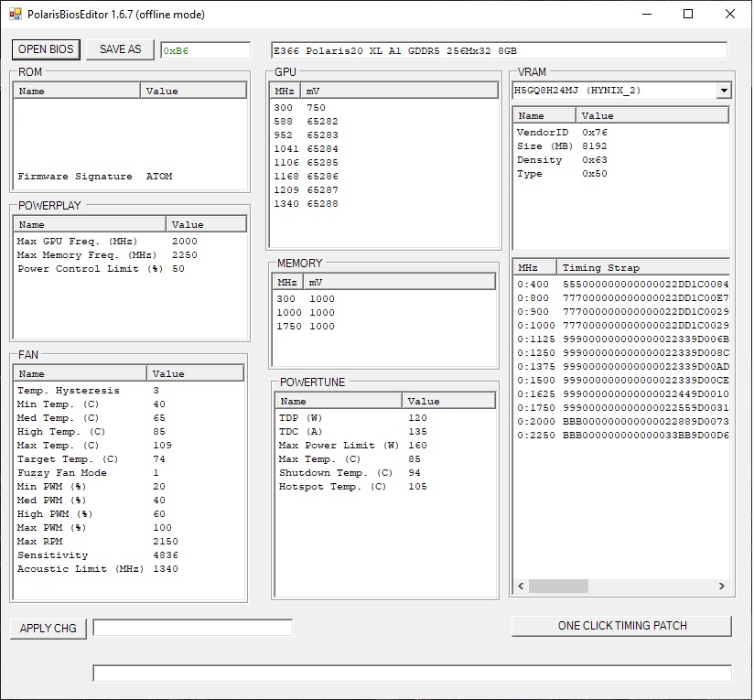This screenshot has width=754, height=700.
Task: Select the Hotspot Temp. (C) row
Action: [385, 487]
